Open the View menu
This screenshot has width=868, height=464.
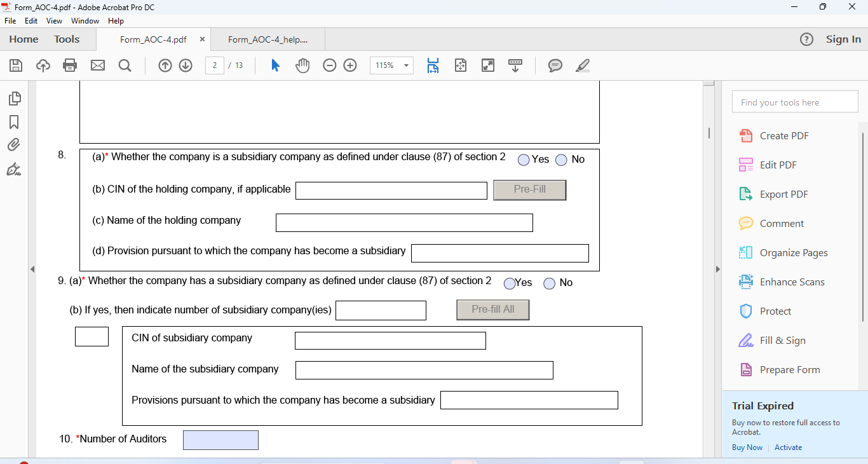pyautogui.click(x=54, y=20)
